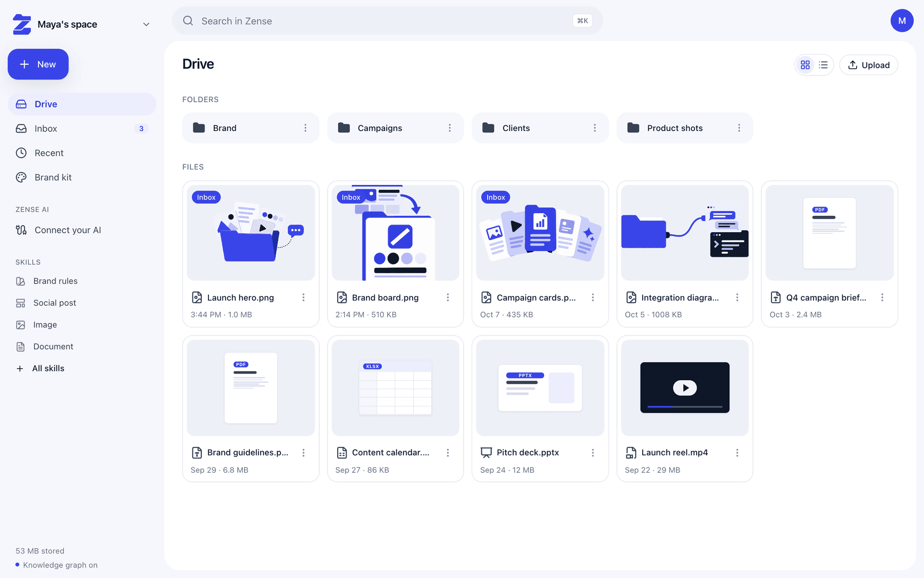
Task: Open Product shots folder options menu
Action: point(739,128)
